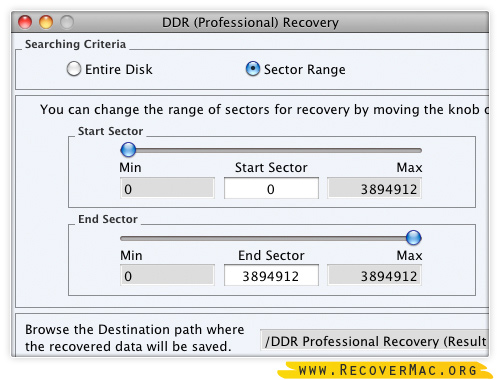
Task: Click the End Sector Min field
Action: tap(167, 275)
